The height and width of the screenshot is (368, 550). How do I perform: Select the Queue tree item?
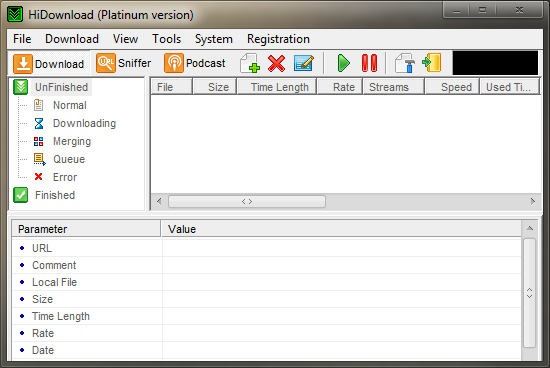click(x=69, y=159)
